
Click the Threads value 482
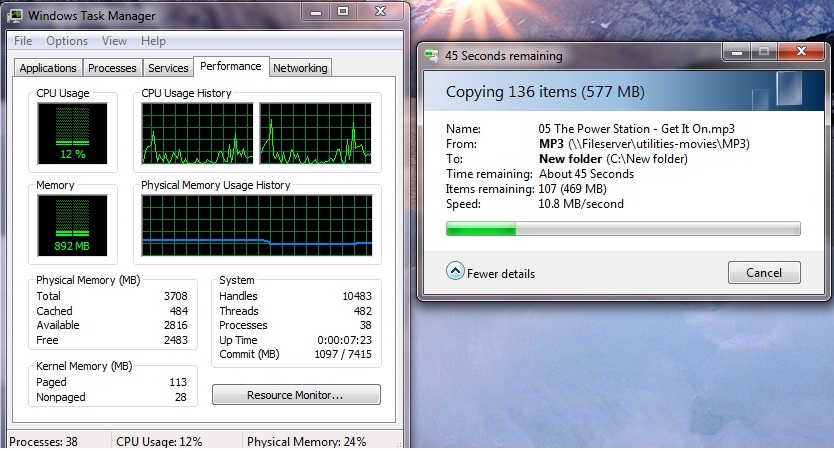(363, 311)
